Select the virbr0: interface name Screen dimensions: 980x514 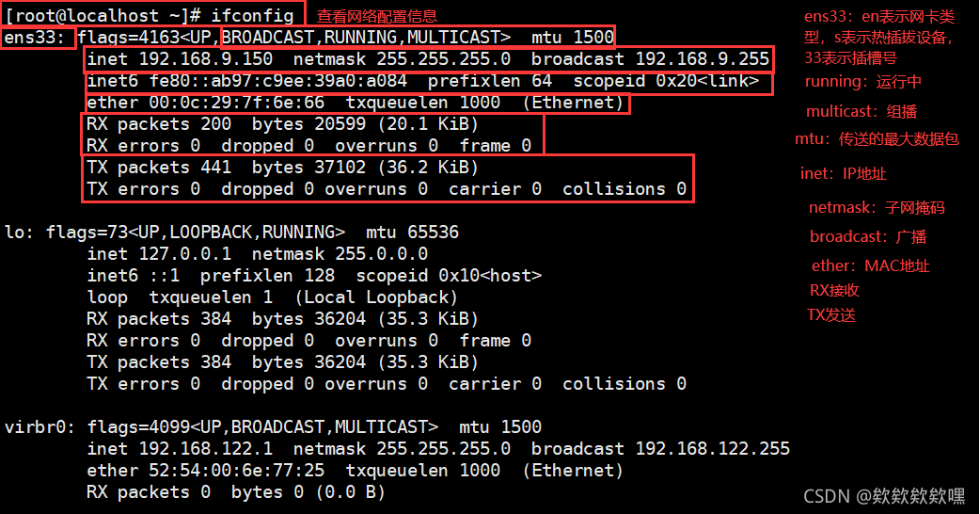40,427
